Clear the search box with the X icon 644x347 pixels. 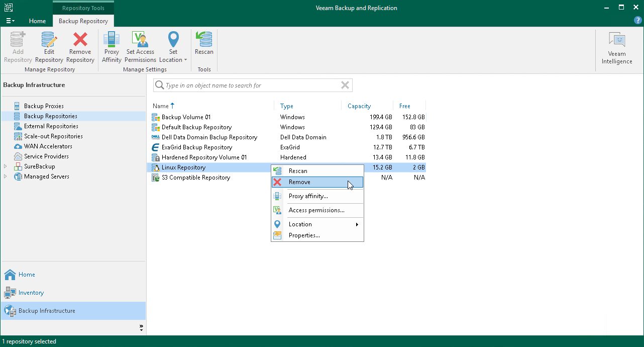pyautogui.click(x=345, y=85)
